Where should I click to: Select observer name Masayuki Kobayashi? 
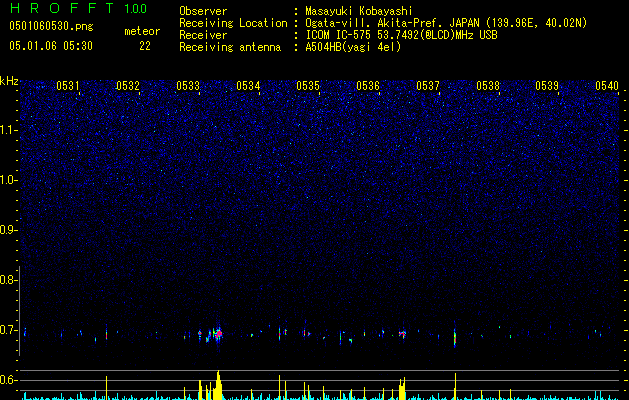point(359,11)
